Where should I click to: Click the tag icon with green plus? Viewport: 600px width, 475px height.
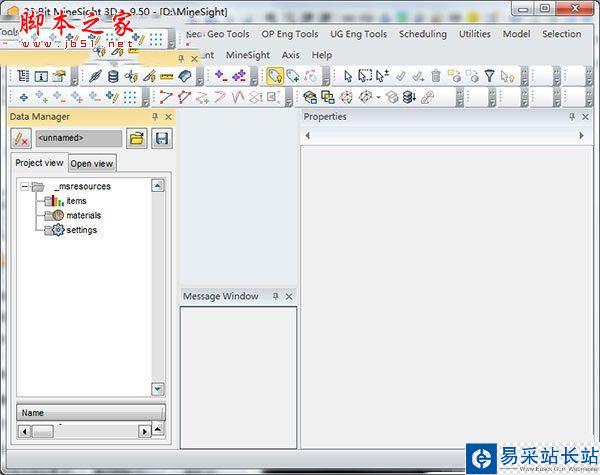pyautogui.click(x=293, y=76)
